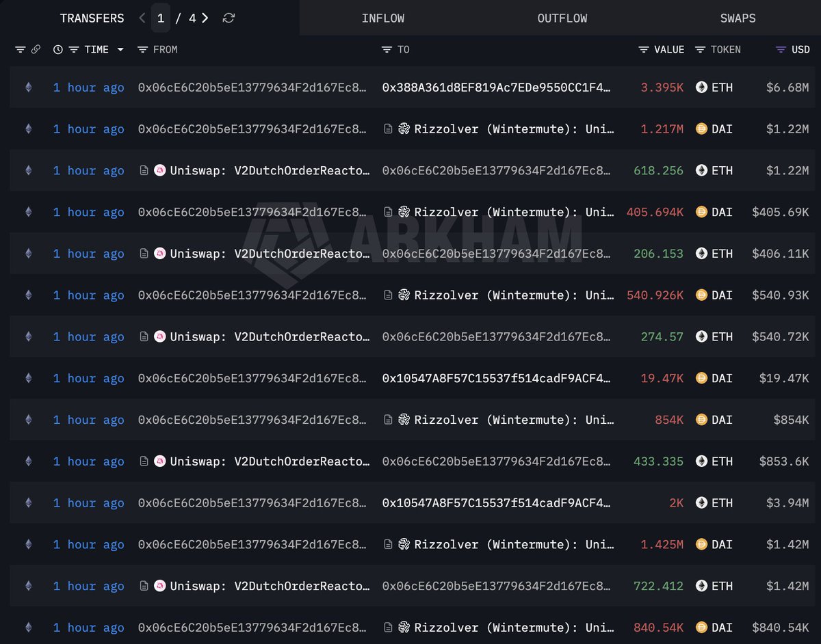Go to the next transfers page arrow

coord(205,18)
